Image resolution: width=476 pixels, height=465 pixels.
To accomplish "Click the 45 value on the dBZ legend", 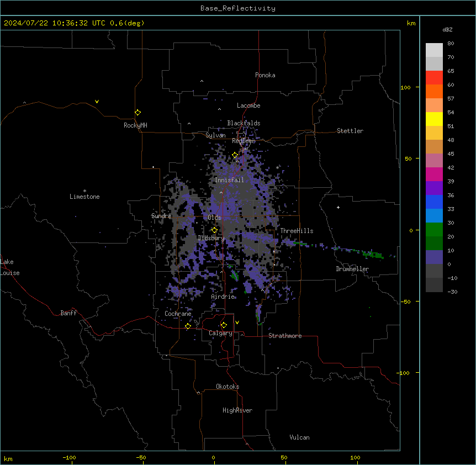I will pos(451,154).
